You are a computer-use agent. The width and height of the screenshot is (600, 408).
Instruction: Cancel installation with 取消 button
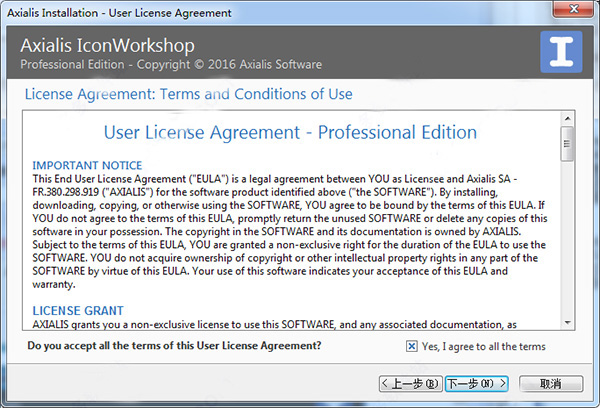click(x=551, y=384)
